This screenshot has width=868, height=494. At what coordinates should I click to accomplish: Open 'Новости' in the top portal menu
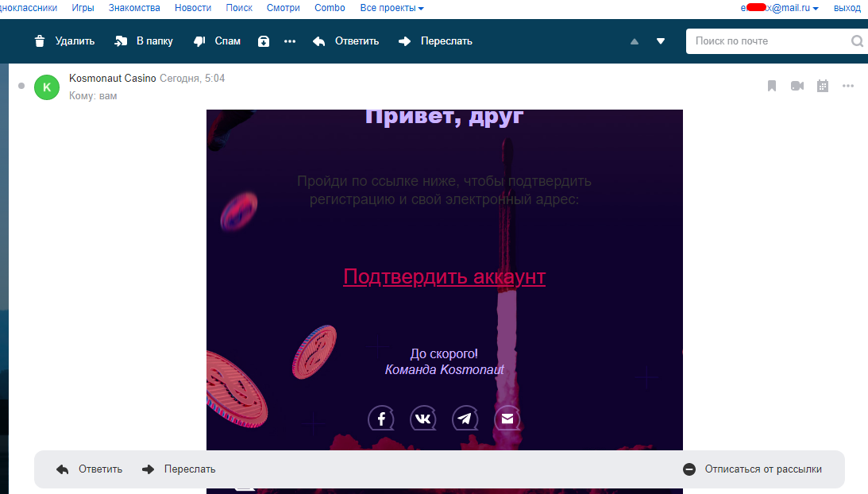click(193, 8)
